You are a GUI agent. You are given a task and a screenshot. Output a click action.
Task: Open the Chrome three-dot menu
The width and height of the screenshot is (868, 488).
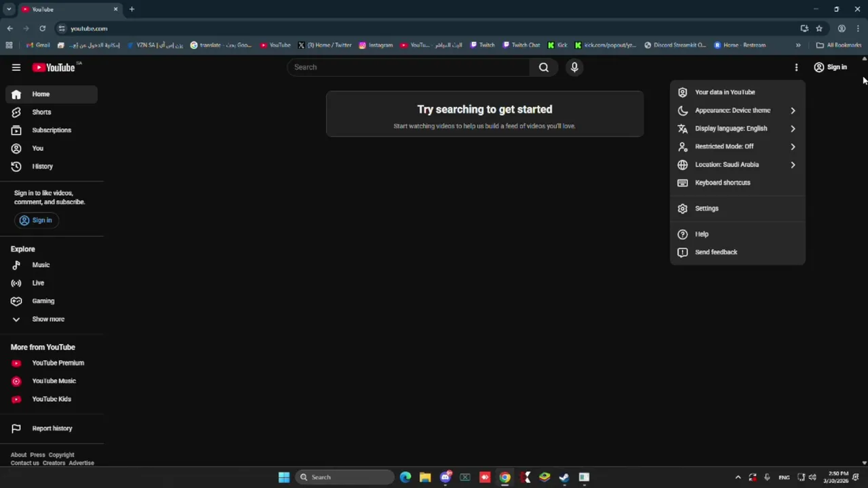[858, 28]
